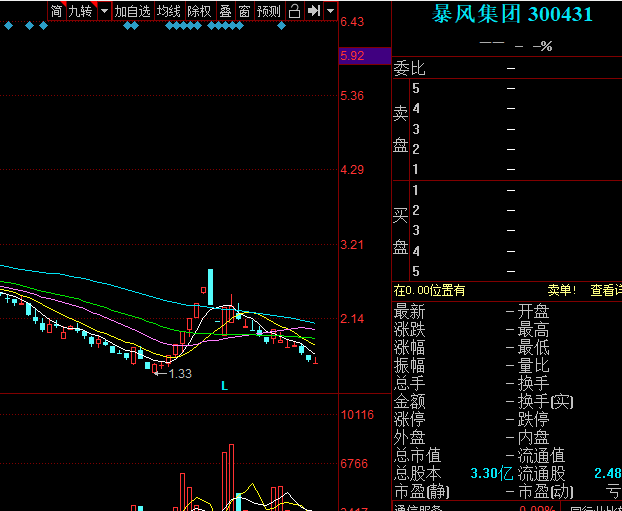Image resolution: width=622 pixels, height=511 pixels.
Task: Click the 市盈(动) dynamic P/E label
Action: pyautogui.click(x=546, y=492)
